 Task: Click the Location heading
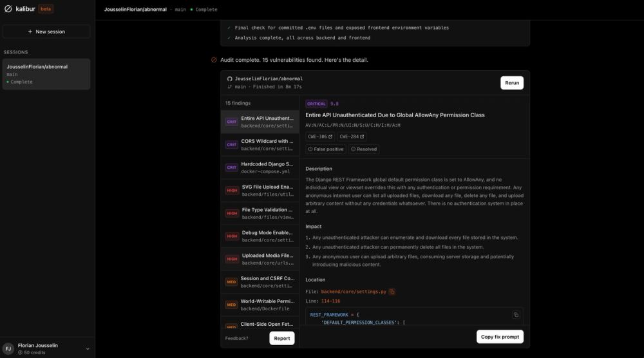[315, 279]
